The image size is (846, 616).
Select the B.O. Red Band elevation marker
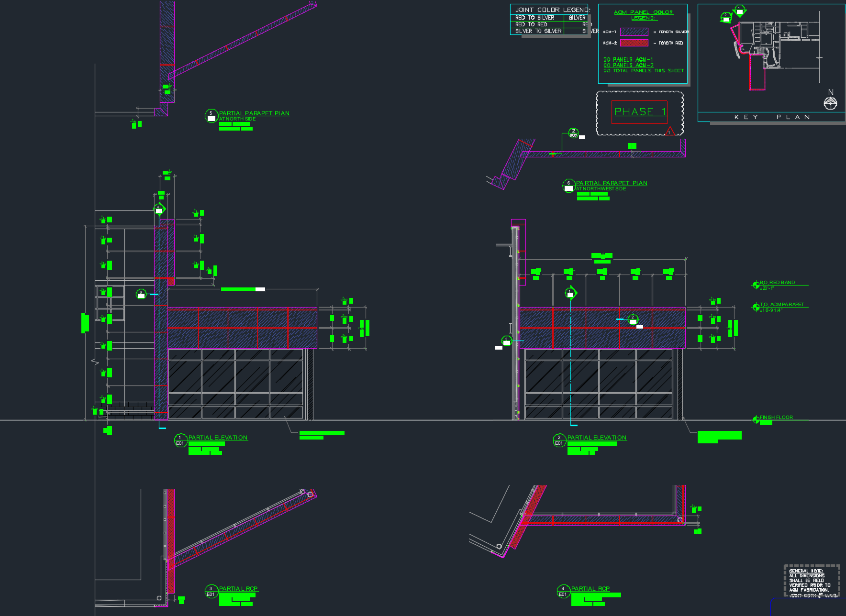click(756, 285)
